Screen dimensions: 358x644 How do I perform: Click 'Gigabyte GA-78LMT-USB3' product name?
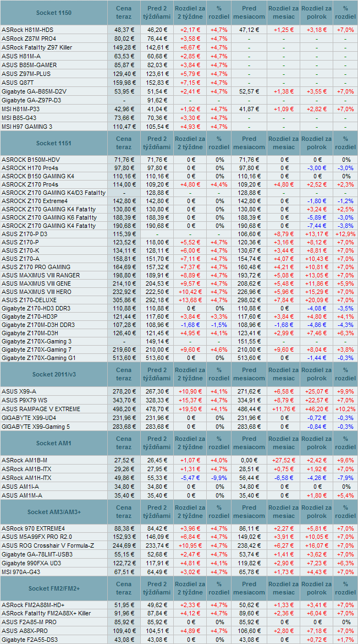37,554
